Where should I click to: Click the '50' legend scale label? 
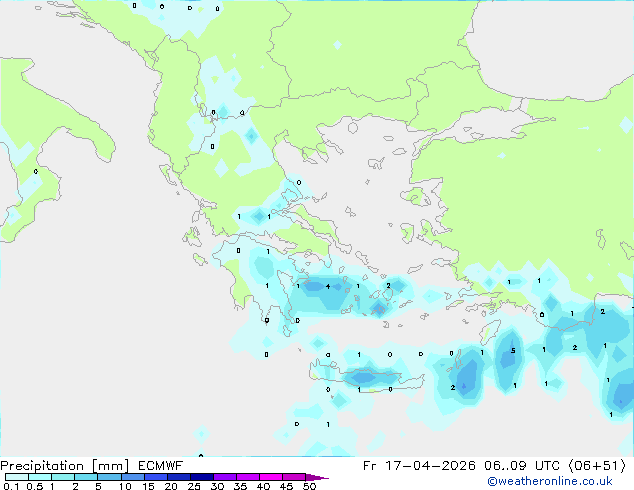pos(309,486)
